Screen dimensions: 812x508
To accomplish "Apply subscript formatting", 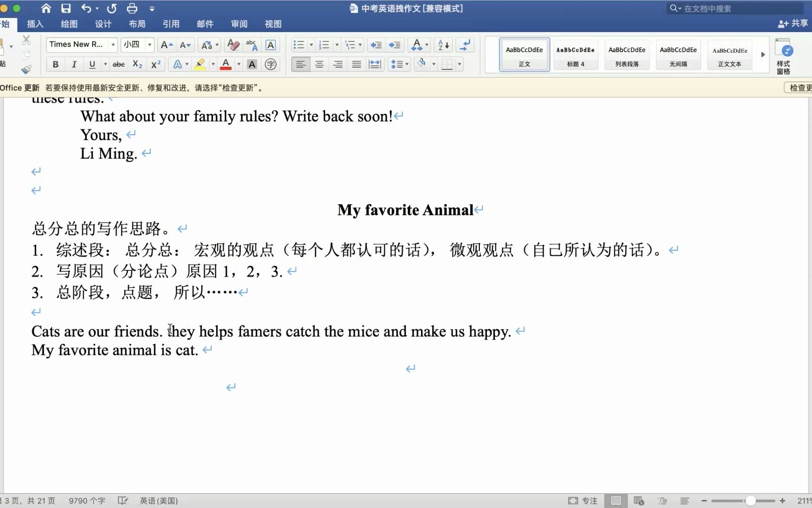I will pyautogui.click(x=137, y=64).
